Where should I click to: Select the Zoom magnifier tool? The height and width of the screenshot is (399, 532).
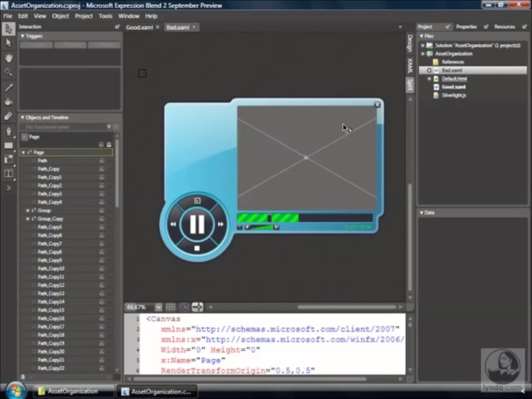pos(9,72)
